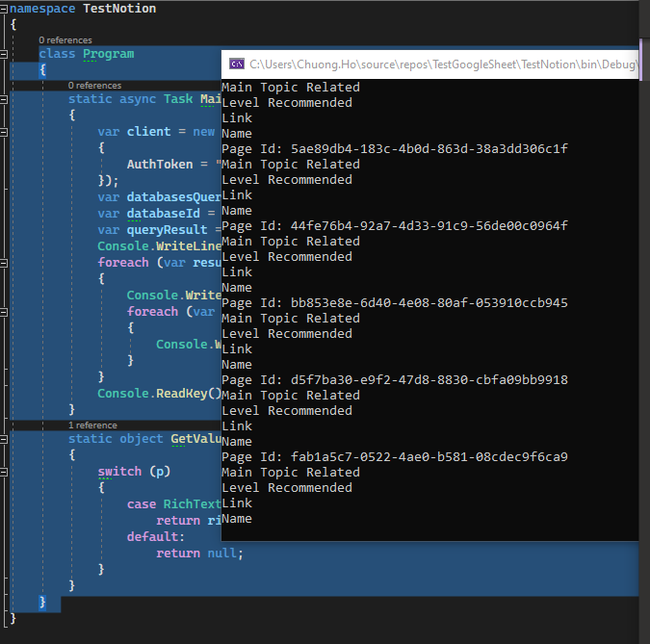Image resolution: width=650 pixels, height=644 pixels.
Task: Click the TestNotion namespace name
Action: click(119, 9)
